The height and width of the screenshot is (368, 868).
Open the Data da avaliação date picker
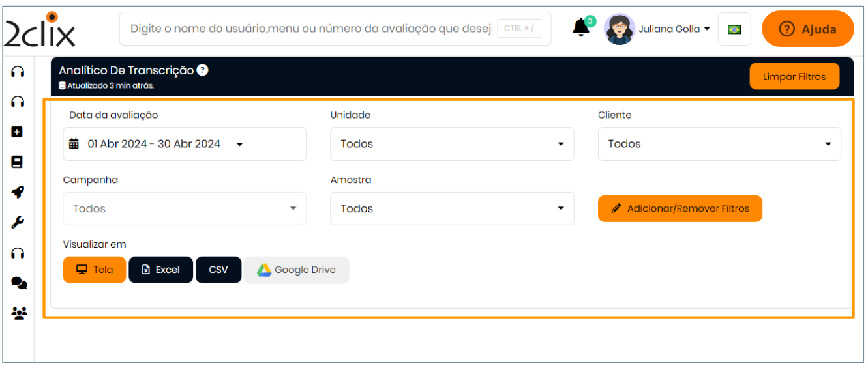(x=185, y=144)
